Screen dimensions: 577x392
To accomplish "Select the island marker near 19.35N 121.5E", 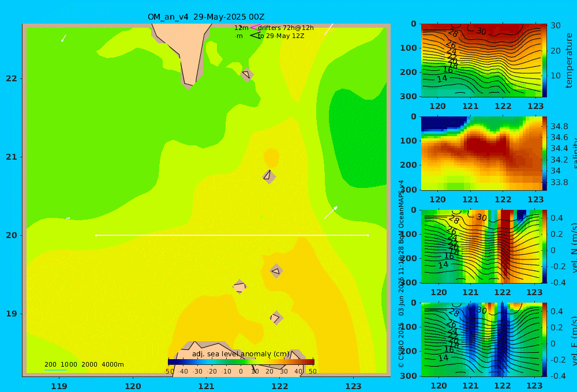I will tap(239, 287).
